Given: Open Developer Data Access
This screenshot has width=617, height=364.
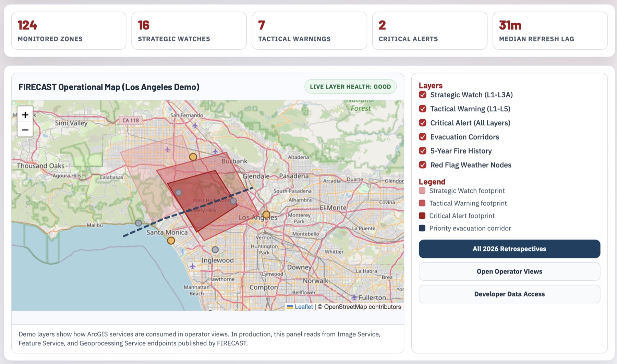Looking at the screenshot, I should point(509,294).
